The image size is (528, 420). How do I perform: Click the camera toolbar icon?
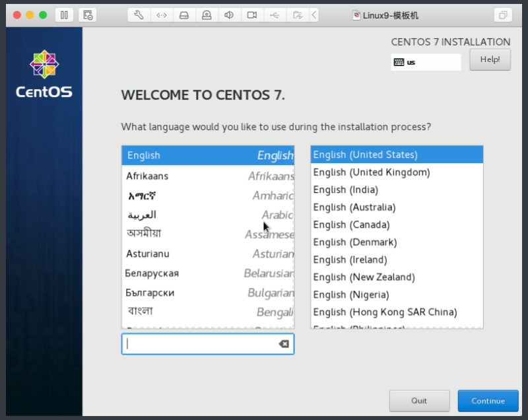coord(251,15)
